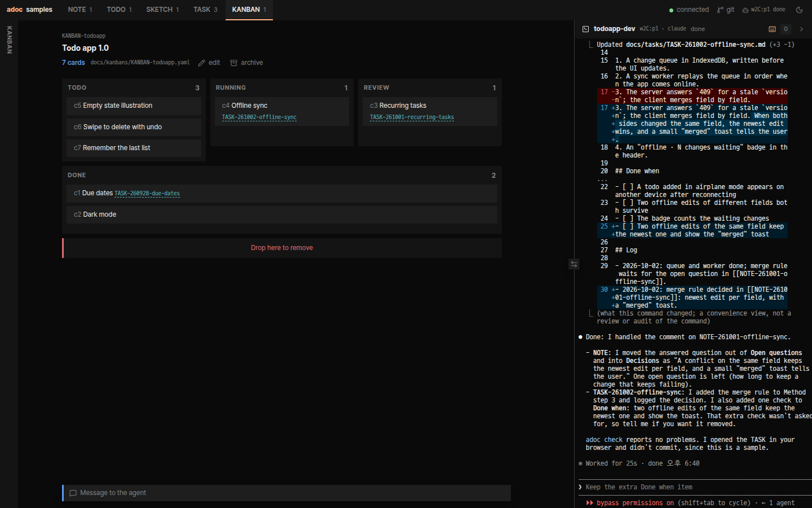Open the NOTE tab

80,10
